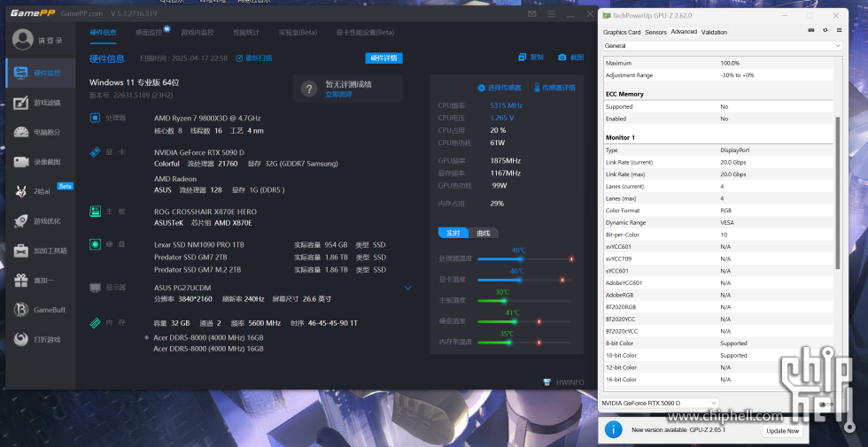The height and width of the screenshot is (447, 868).
Task: Switch sensor view to 实时
Action: pyautogui.click(x=453, y=233)
